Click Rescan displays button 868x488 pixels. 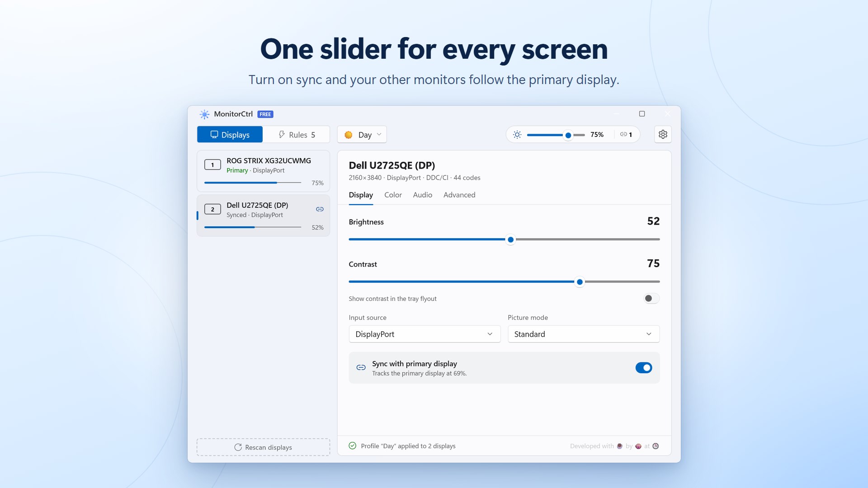[x=263, y=447]
